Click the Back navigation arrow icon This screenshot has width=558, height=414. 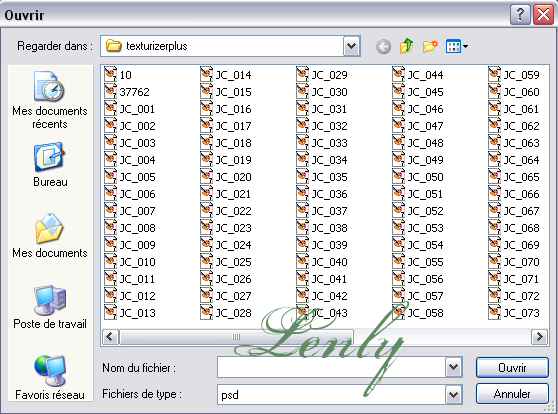383,46
